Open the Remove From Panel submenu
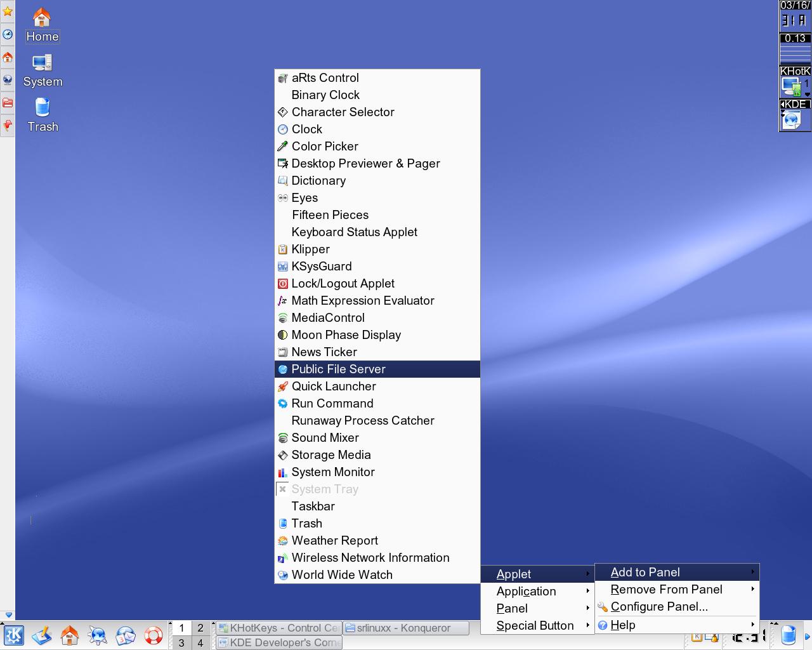 pos(677,589)
